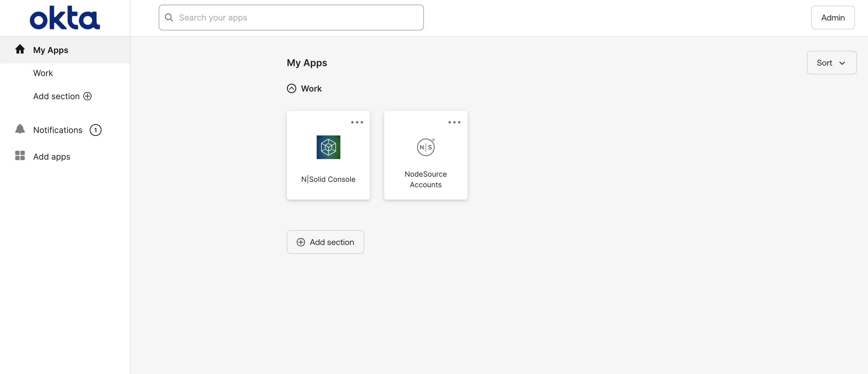The height and width of the screenshot is (374, 868).
Task: Click the Admin button
Action: (x=833, y=18)
